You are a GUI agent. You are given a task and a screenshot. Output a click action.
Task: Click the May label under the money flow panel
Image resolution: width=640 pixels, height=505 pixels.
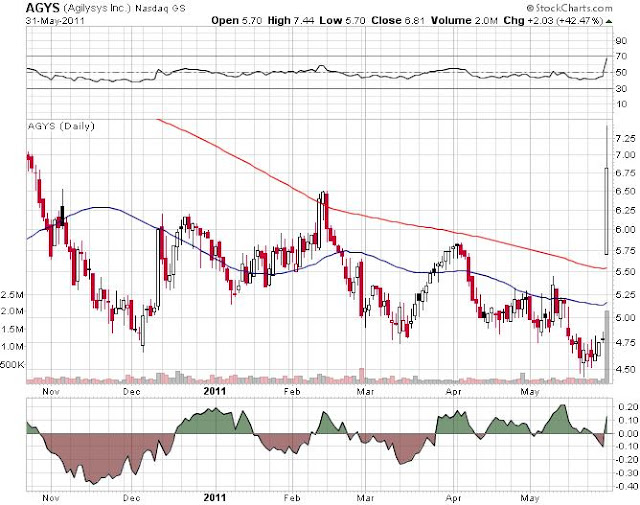(x=530, y=498)
